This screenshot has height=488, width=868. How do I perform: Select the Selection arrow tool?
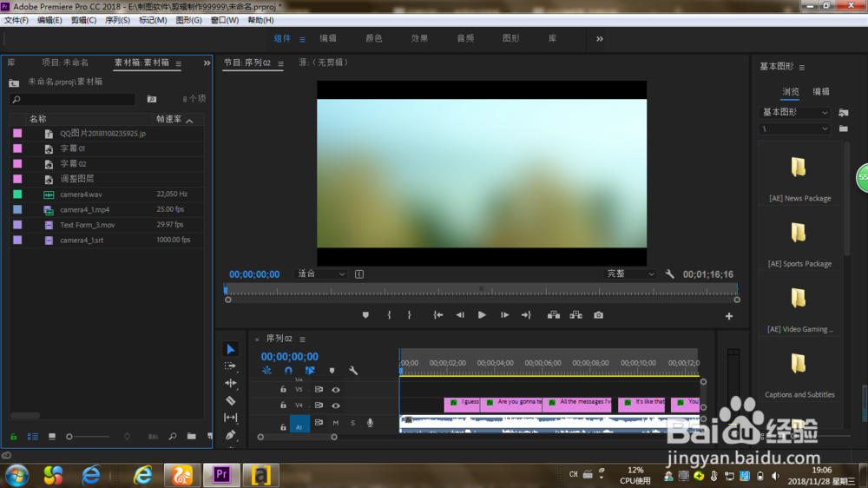pyautogui.click(x=231, y=349)
